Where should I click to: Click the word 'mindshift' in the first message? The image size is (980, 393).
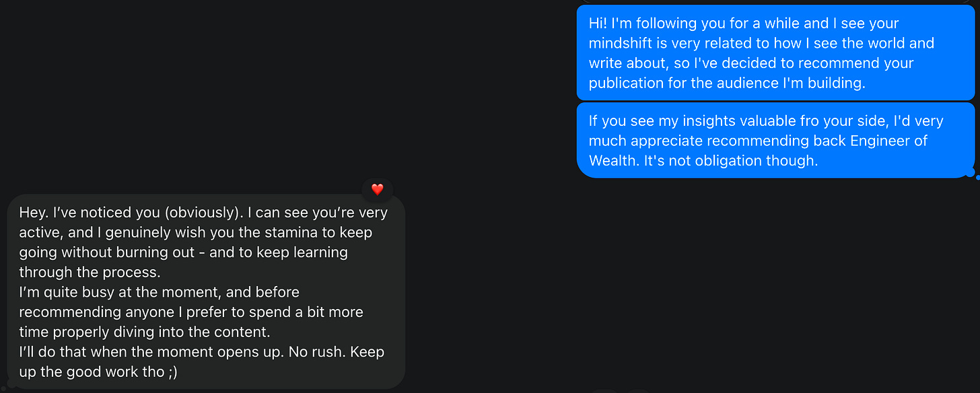[621, 43]
